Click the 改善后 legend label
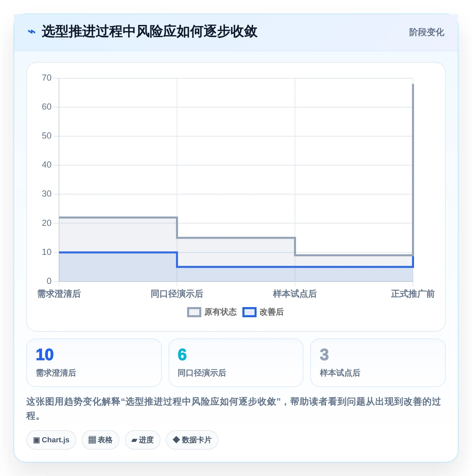This screenshot has height=476, width=472. (271, 312)
